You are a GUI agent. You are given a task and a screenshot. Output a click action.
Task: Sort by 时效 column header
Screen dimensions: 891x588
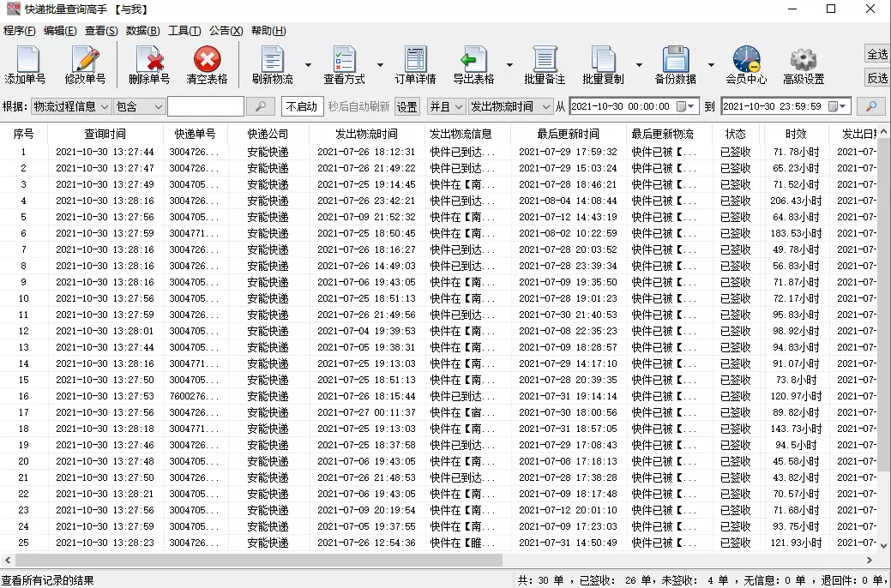tap(796, 134)
